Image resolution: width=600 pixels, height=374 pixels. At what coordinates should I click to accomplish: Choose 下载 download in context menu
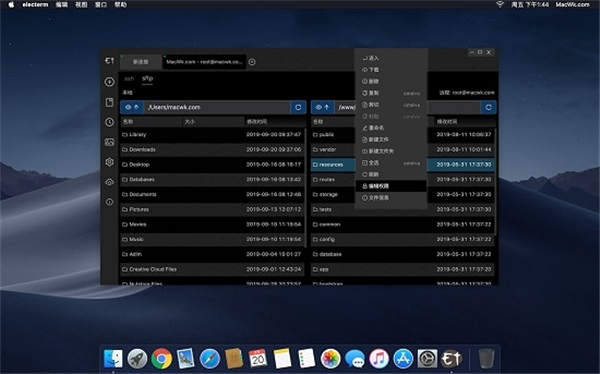click(391, 70)
